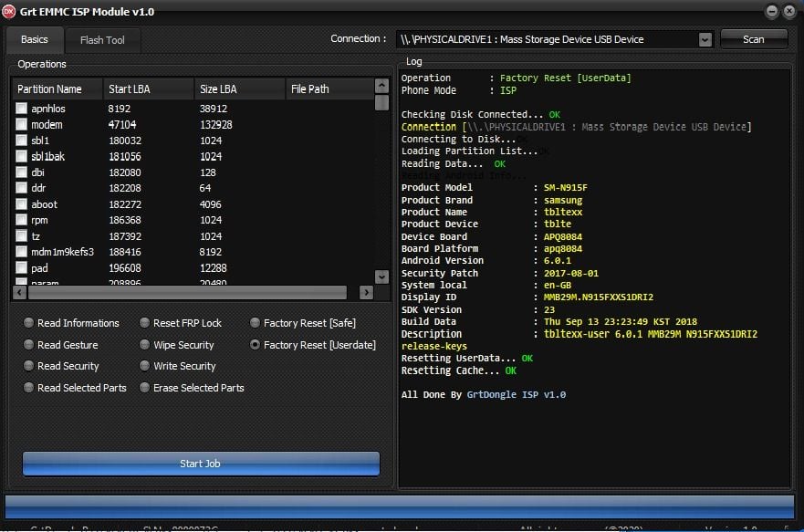The image size is (804, 532).
Task: Click the GrtDongle ISP v1.0 text in log
Action: tap(517, 394)
